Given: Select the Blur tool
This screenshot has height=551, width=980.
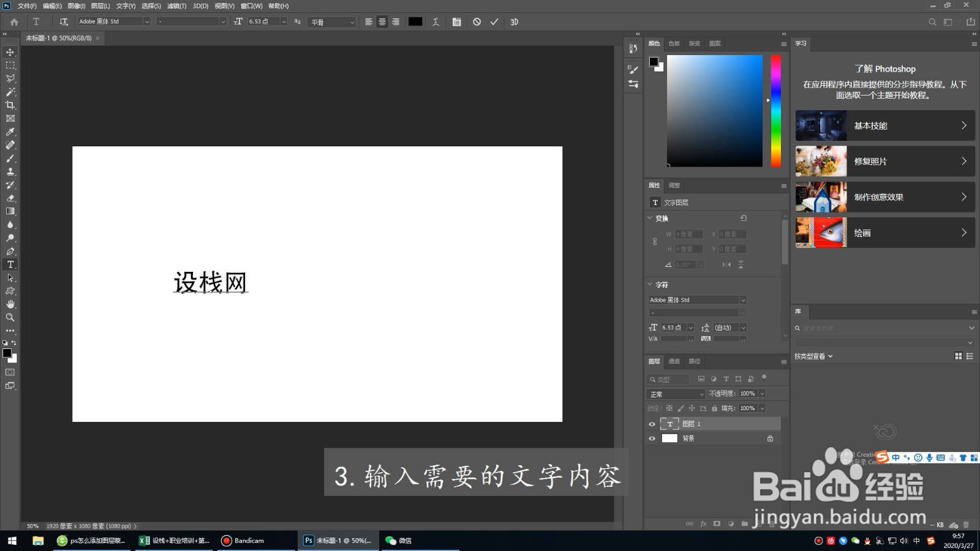Looking at the screenshot, I should pos(10,225).
